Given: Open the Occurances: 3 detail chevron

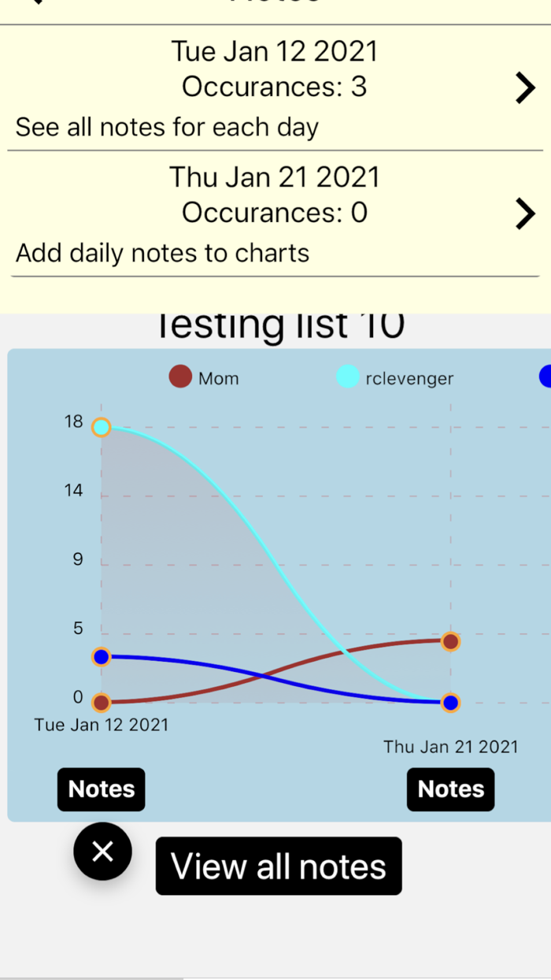Looking at the screenshot, I should [525, 87].
